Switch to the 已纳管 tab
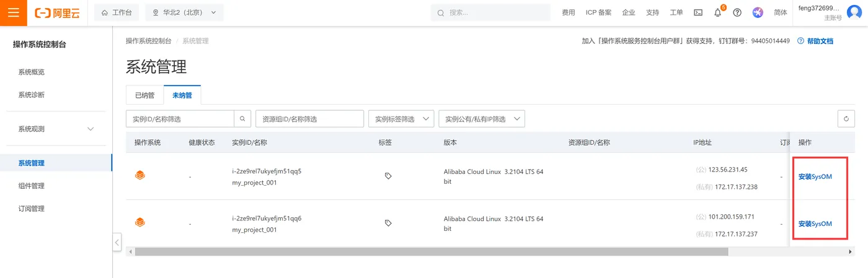The width and height of the screenshot is (868, 278). (144, 95)
